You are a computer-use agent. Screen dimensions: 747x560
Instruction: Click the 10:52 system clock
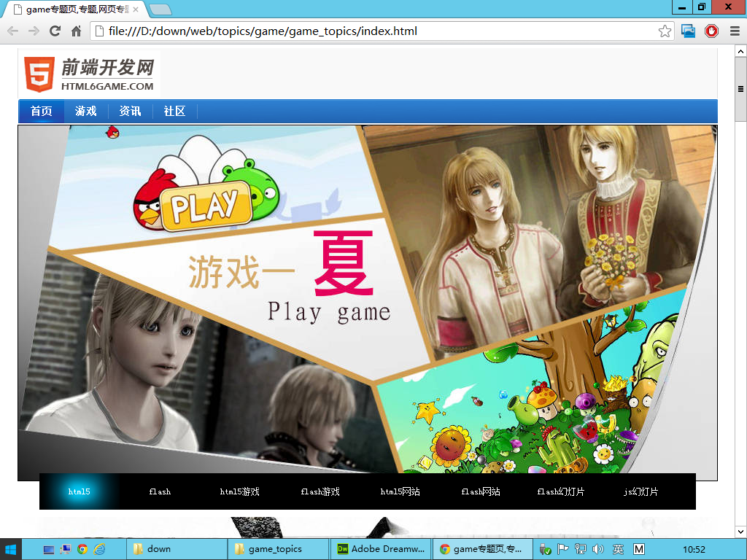694,550
